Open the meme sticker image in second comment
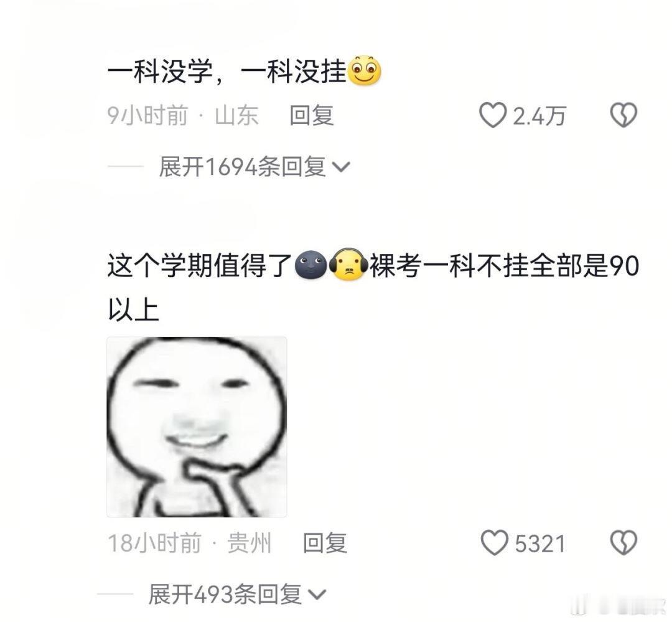The width and height of the screenshot is (672, 622). pyautogui.click(x=197, y=427)
